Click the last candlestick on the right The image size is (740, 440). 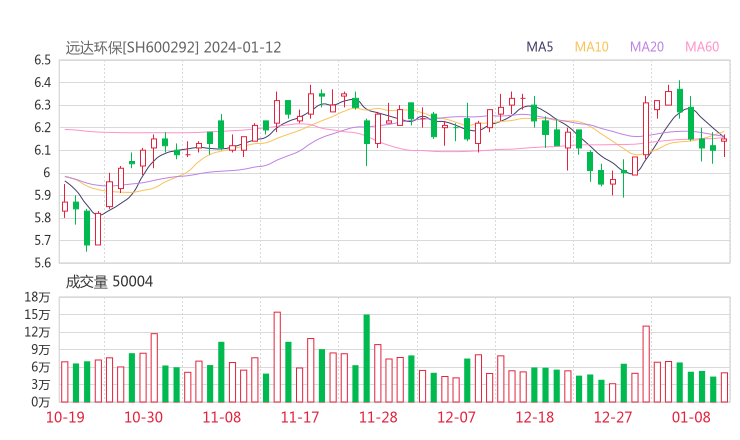tap(724, 141)
